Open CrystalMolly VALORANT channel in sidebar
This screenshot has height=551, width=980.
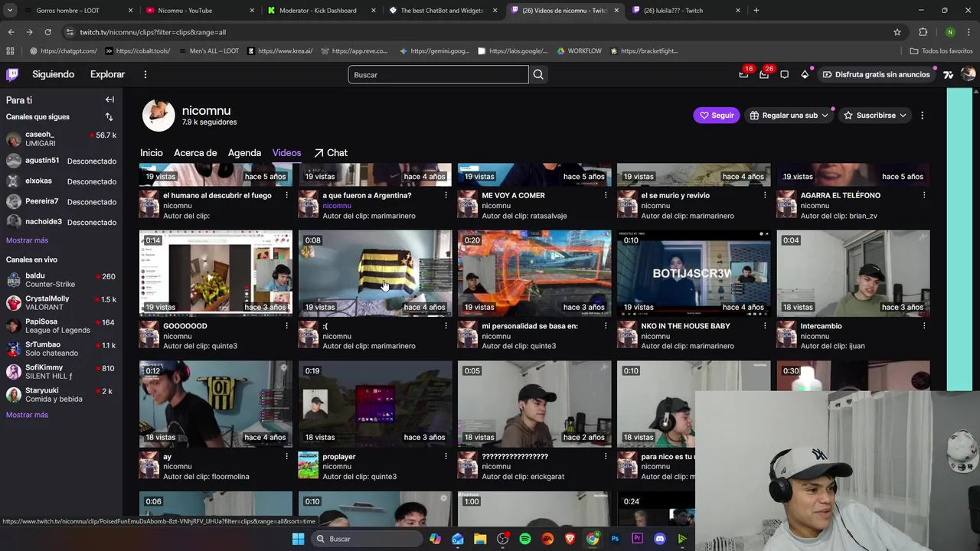[61, 303]
